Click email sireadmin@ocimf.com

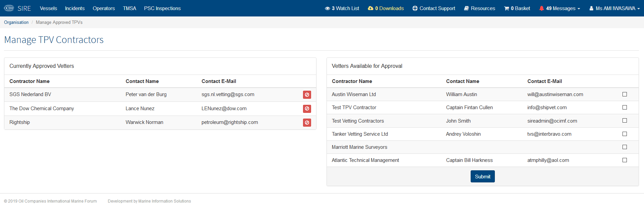point(552,121)
